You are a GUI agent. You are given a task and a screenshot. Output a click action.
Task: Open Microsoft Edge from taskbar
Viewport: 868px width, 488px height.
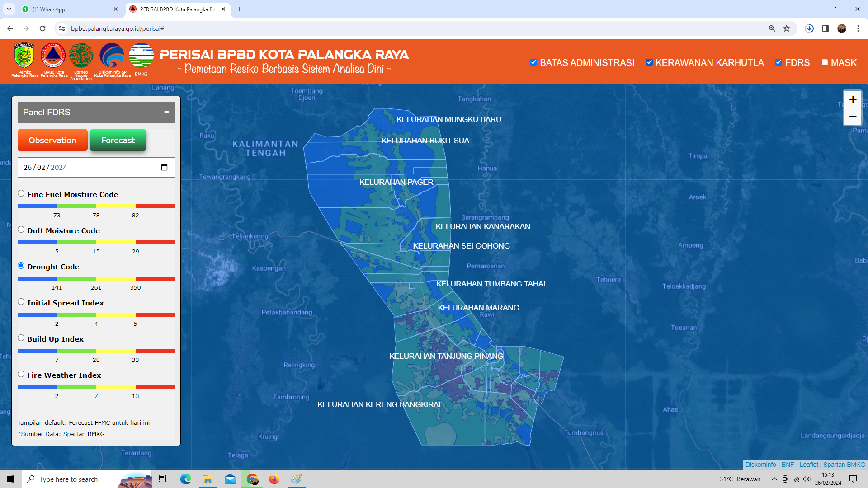pos(186,479)
